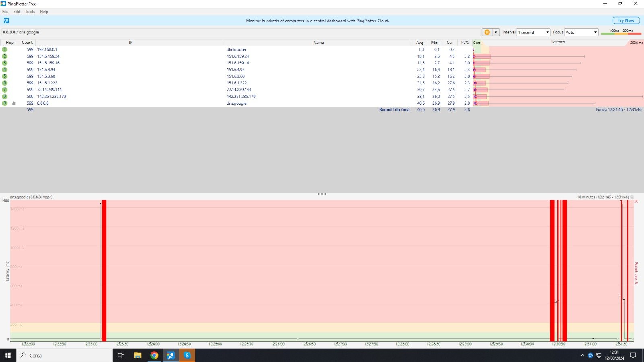
Task: Open the Interval dropdown showing 1 second
Action: tap(534, 32)
